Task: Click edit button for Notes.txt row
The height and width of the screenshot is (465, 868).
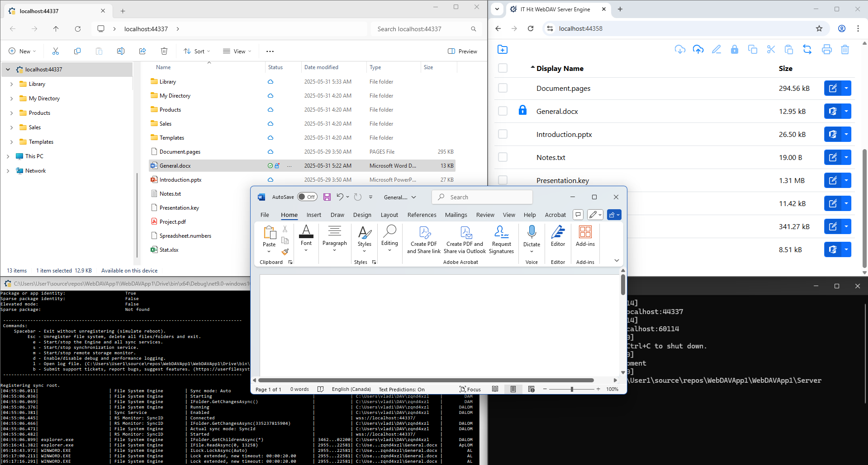Action: [833, 157]
